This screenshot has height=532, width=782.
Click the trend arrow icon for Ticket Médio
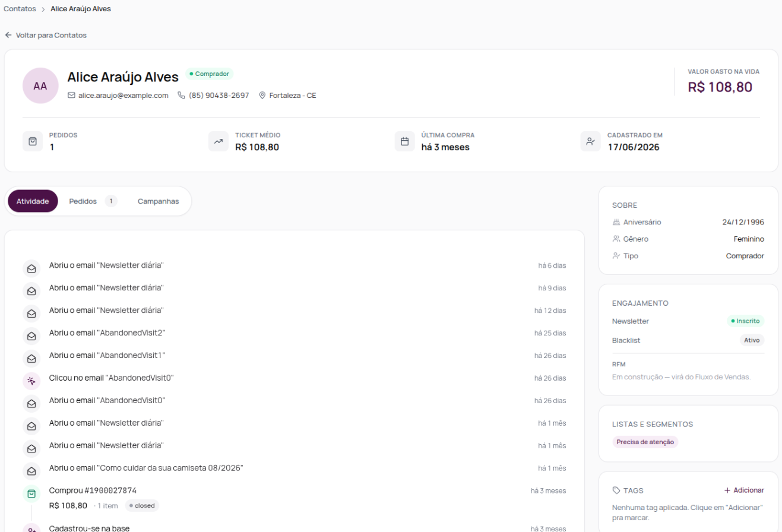click(x=219, y=141)
